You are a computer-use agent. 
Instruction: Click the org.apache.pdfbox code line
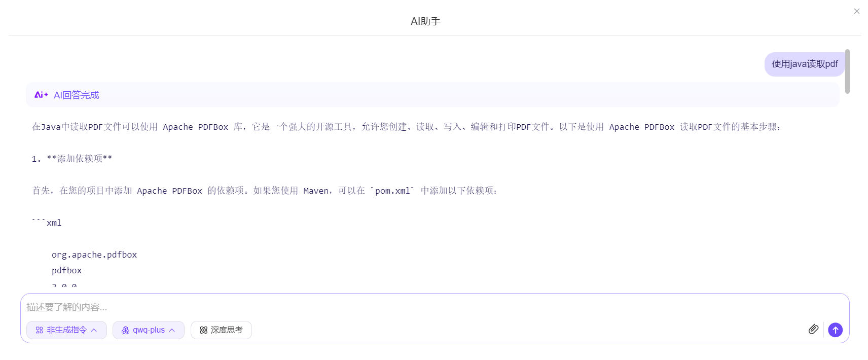point(94,255)
